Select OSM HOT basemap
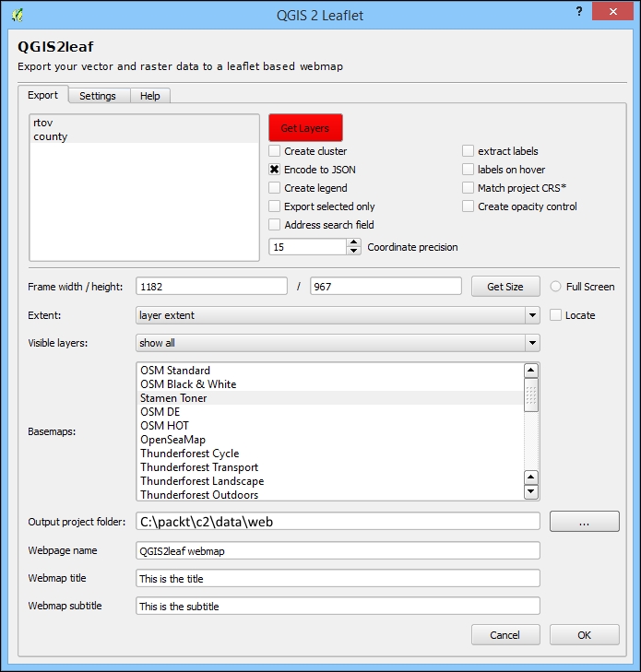Image resolution: width=641 pixels, height=672 pixels. [x=330, y=426]
